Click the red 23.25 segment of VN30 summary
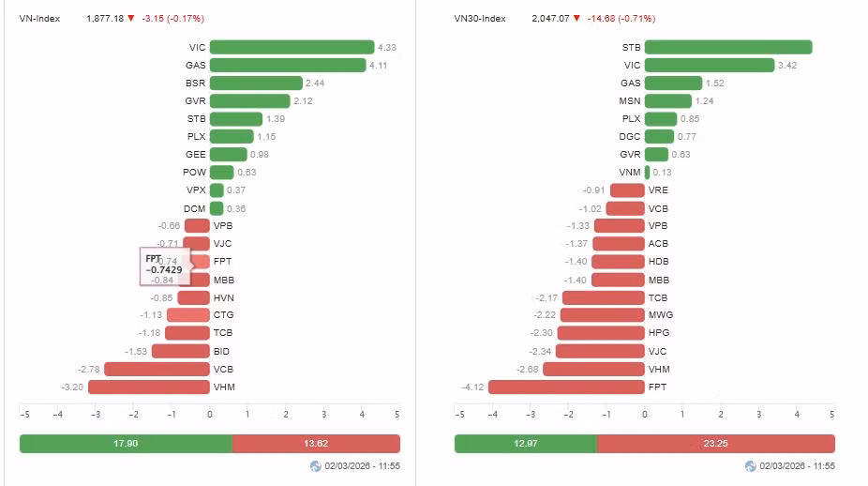 coord(716,444)
